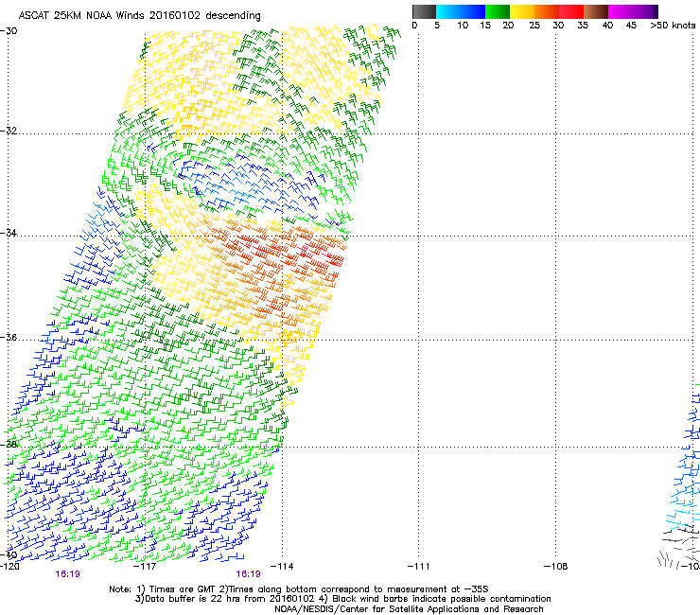Screen dimensions: 700x615
Task: Click the '-117' longitude label
Action: pos(145,567)
